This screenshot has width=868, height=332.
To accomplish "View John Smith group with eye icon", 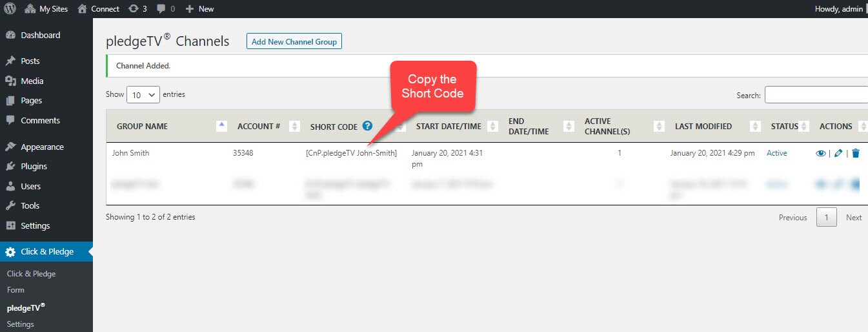I will click(x=821, y=153).
